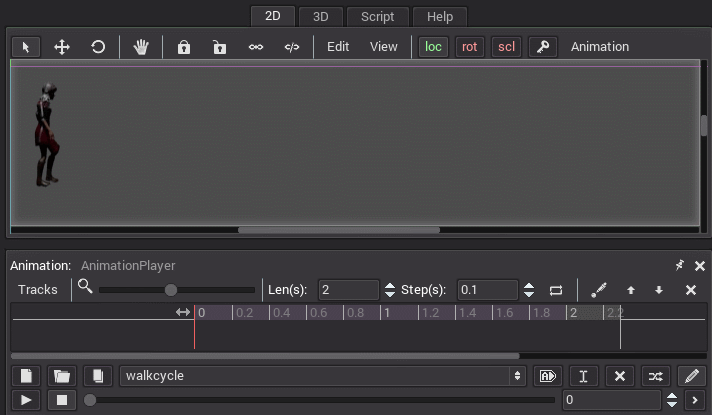Toggle rot key mode
The height and width of the screenshot is (415, 712).
click(x=470, y=47)
